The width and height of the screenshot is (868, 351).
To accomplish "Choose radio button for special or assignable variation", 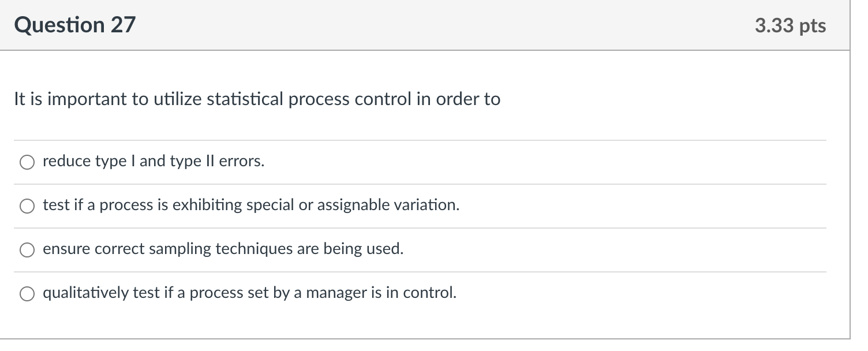I will pos(27,207).
